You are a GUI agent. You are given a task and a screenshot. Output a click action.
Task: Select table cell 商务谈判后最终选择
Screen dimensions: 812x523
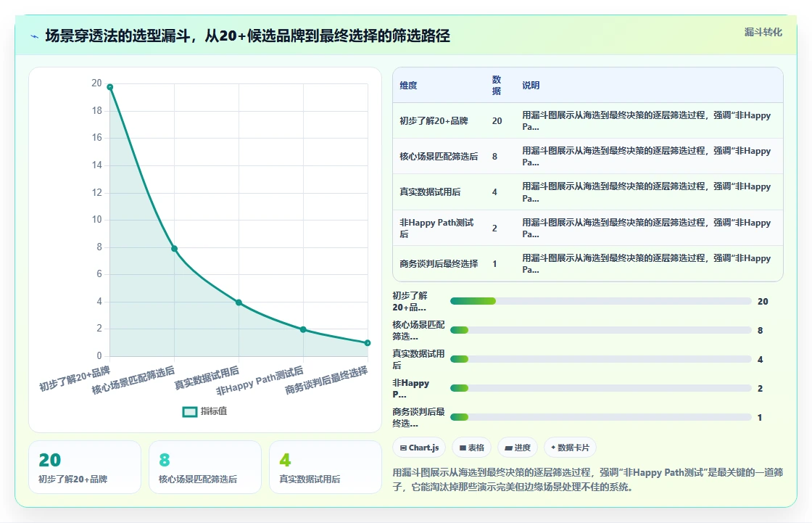(x=439, y=264)
